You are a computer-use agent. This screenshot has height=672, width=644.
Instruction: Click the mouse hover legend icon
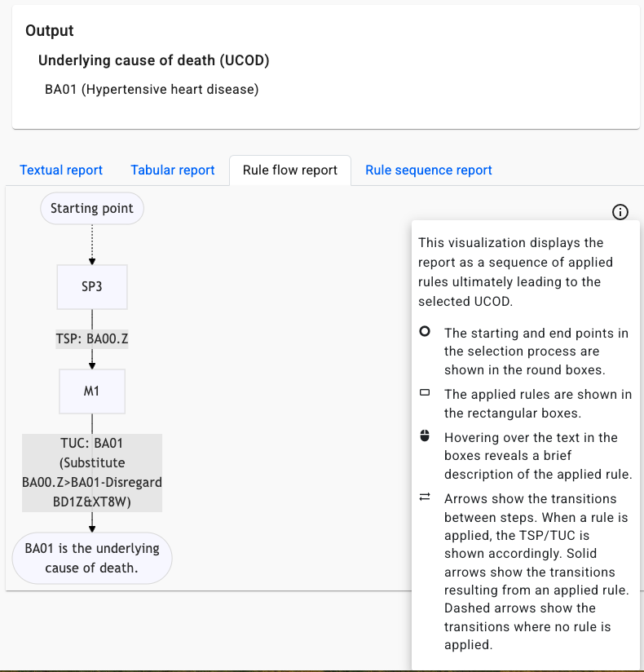[424, 437]
